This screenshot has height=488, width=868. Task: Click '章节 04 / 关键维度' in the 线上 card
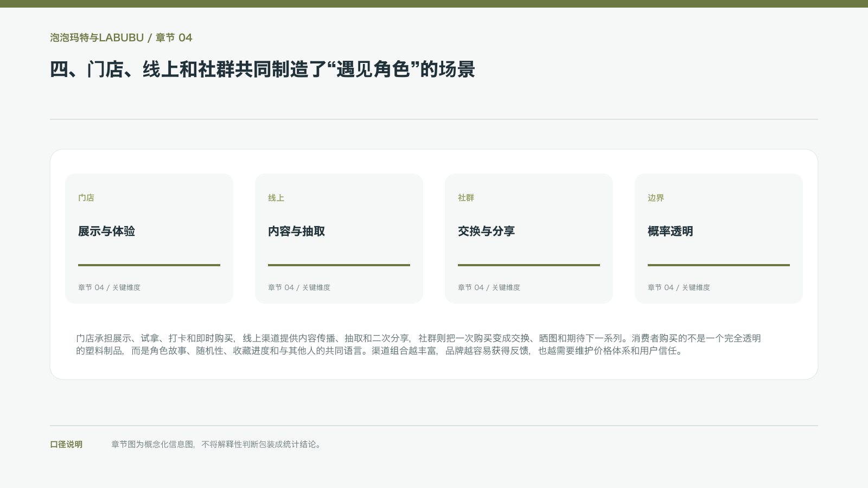[299, 287]
